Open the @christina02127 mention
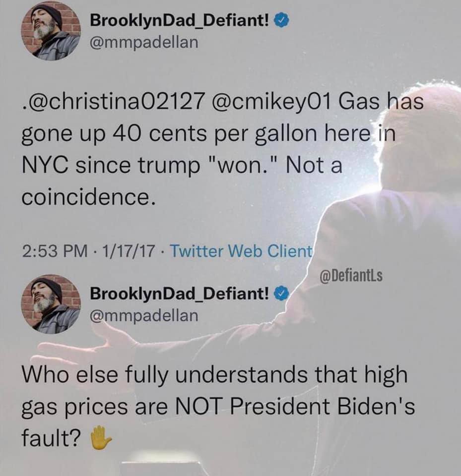The width and height of the screenshot is (461, 476). coord(112,103)
